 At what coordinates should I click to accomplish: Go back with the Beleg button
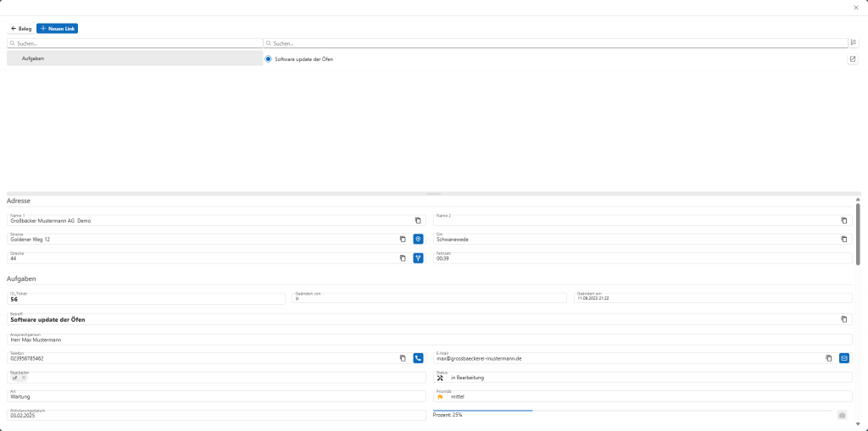pyautogui.click(x=21, y=28)
